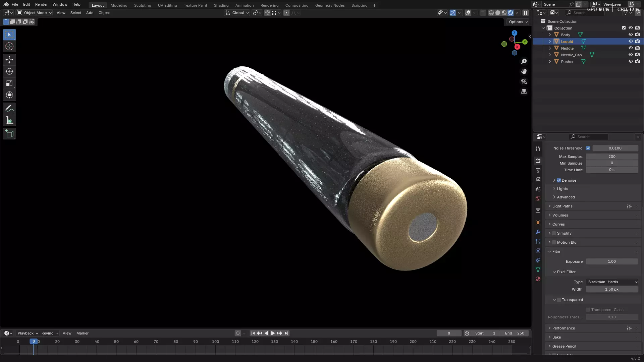Click the viewport pan hand icon
Screen dimensions: 644x362
coord(524,71)
